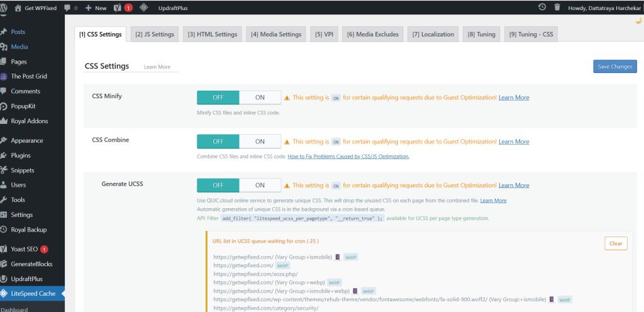644x312 pixels.
Task: Turn CSS Combine ON
Action: [x=260, y=142]
